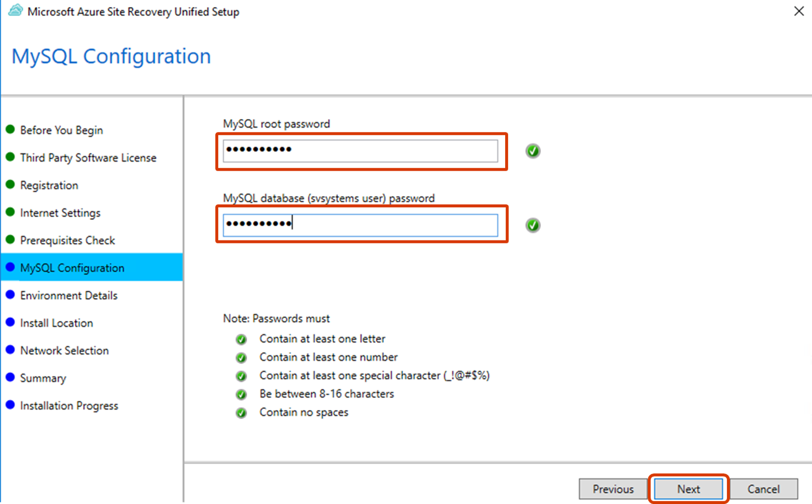
Task: Click the 'Contain no spaces' rule text
Action: tap(304, 412)
